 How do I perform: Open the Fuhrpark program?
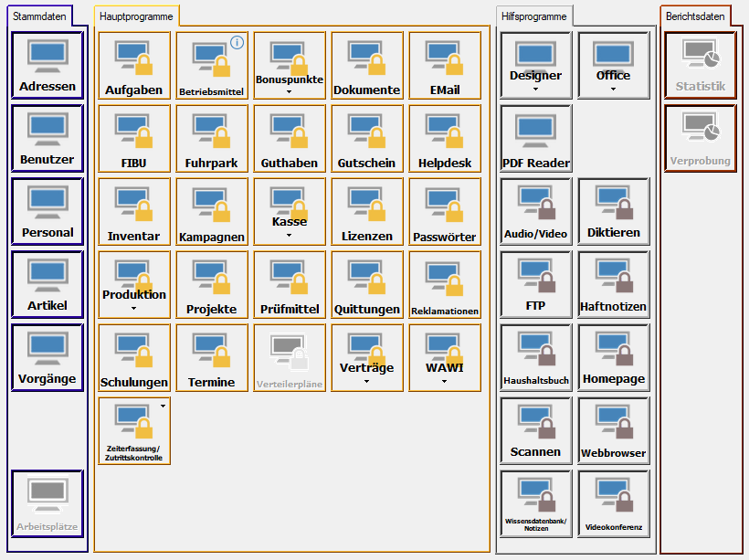click(212, 139)
